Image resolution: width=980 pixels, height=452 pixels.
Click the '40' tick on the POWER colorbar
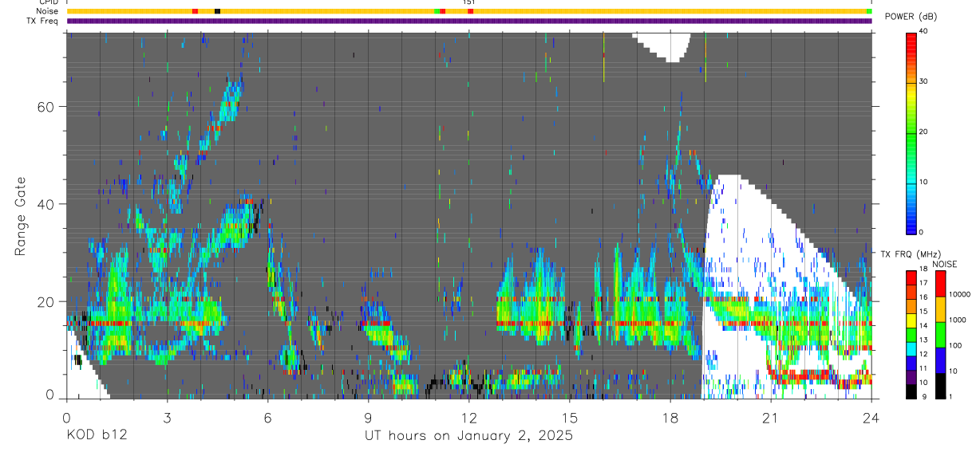924,32
